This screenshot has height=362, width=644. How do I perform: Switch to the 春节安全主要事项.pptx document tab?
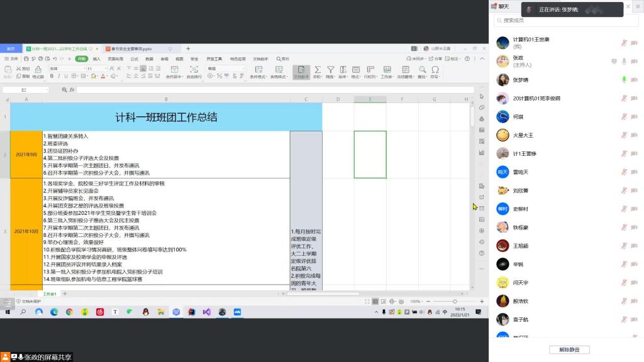coord(132,48)
